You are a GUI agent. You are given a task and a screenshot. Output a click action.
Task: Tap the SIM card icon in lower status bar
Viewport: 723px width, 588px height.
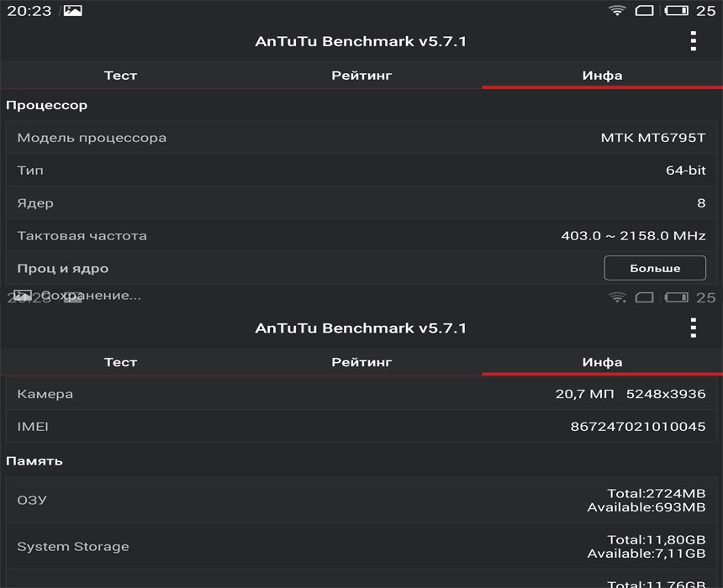click(644, 297)
